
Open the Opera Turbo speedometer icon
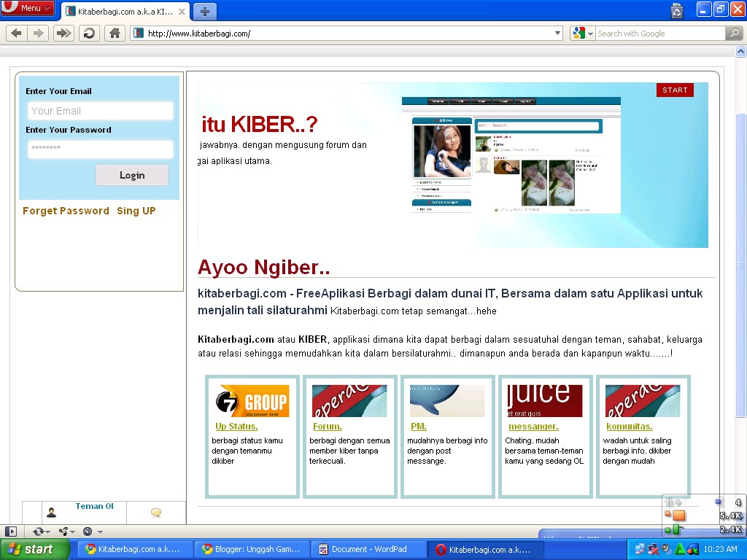click(88, 532)
